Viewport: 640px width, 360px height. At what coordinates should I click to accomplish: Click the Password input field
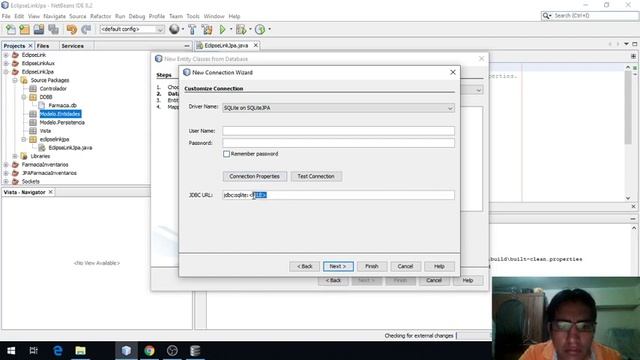point(338,143)
